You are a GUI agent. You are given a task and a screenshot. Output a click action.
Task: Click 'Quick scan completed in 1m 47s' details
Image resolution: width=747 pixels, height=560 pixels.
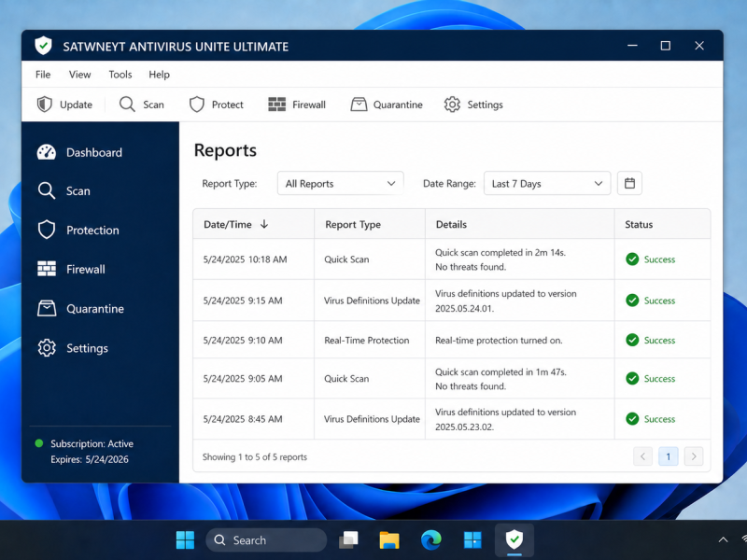click(500, 379)
